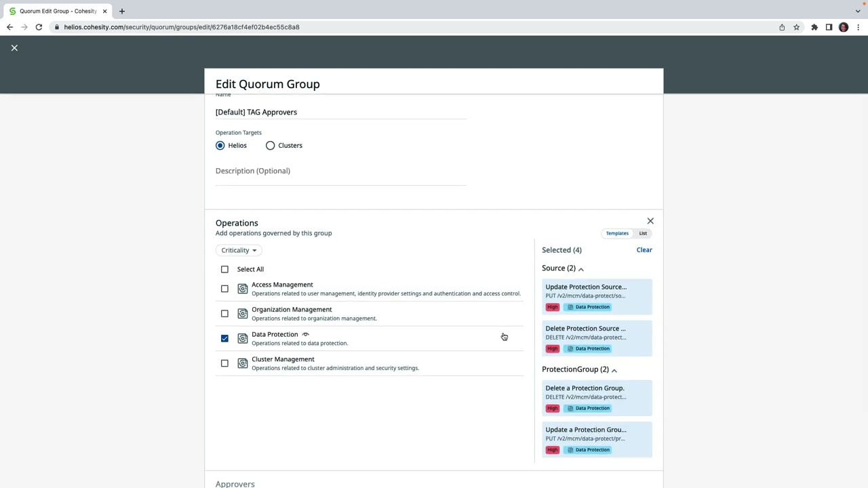Image resolution: width=868 pixels, height=488 pixels.
Task: Click the site lock icon in the address bar
Action: [x=57, y=27]
